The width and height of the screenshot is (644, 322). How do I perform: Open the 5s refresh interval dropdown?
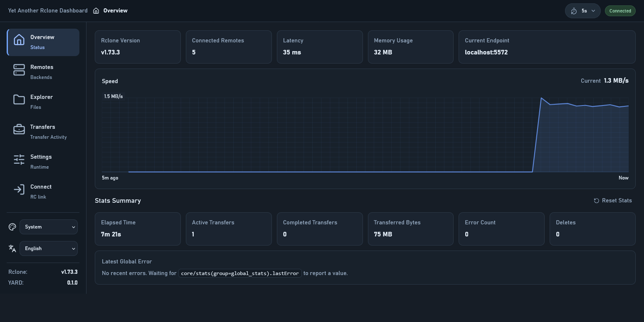(582, 11)
